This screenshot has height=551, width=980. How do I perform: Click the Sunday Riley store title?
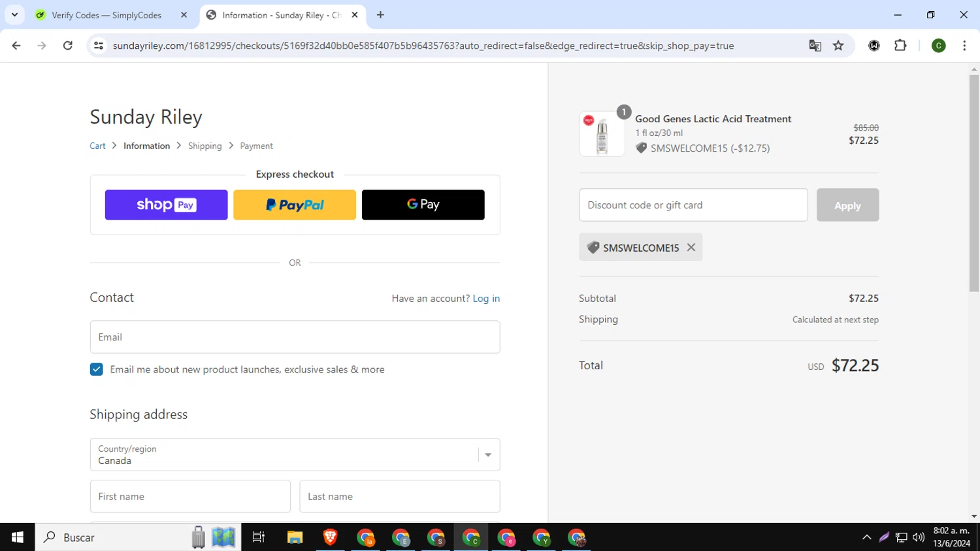coord(146,116)
